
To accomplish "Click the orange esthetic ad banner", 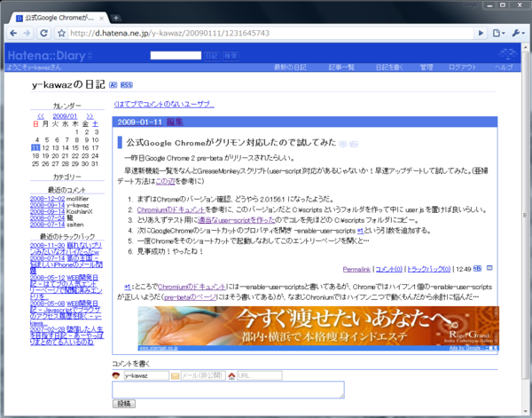I will tap(318, 326).
